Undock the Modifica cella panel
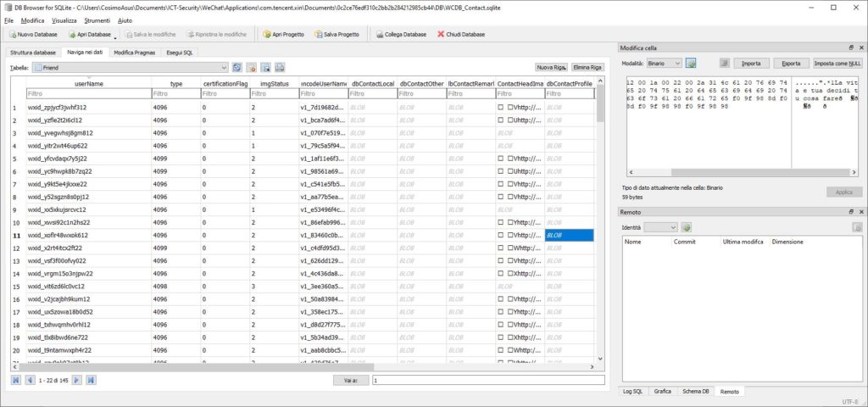Screen dimensions: 868x407 851,48
